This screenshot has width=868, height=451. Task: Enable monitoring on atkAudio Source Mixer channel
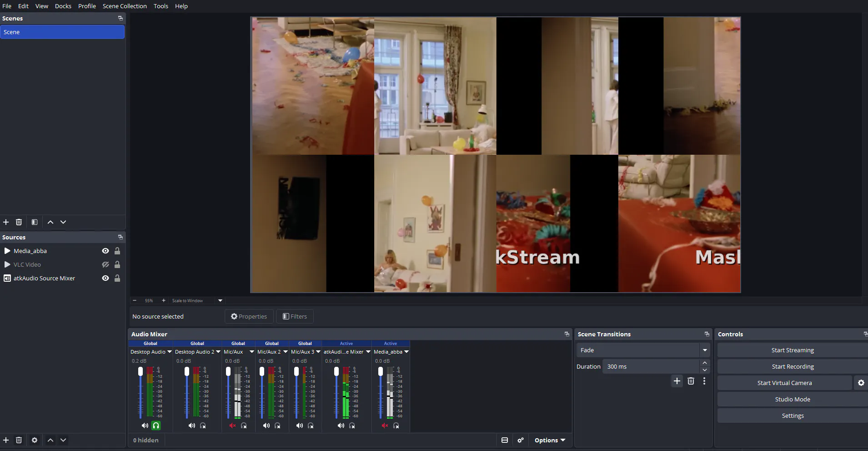pos(352,426)
